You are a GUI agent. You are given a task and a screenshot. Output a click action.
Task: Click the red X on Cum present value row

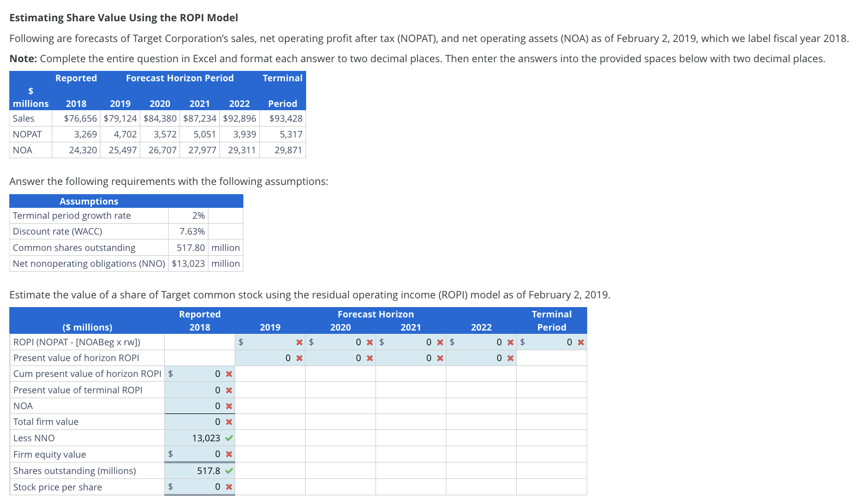point(229,374)
